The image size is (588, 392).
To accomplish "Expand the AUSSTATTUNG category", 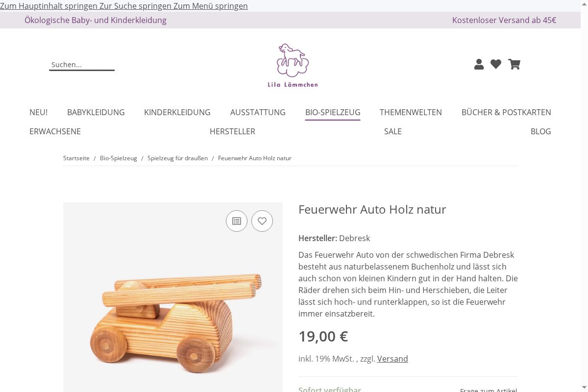I will tap(258, 112).
